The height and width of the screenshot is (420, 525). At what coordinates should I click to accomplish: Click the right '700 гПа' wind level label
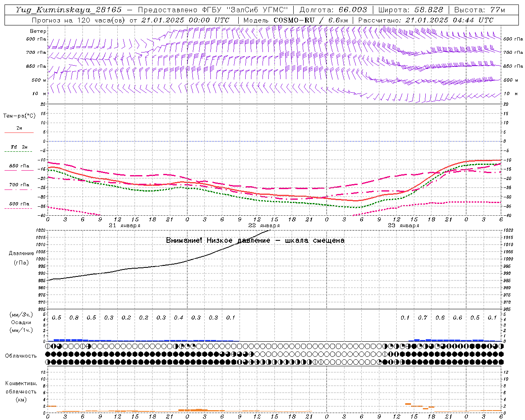[513, 52]
